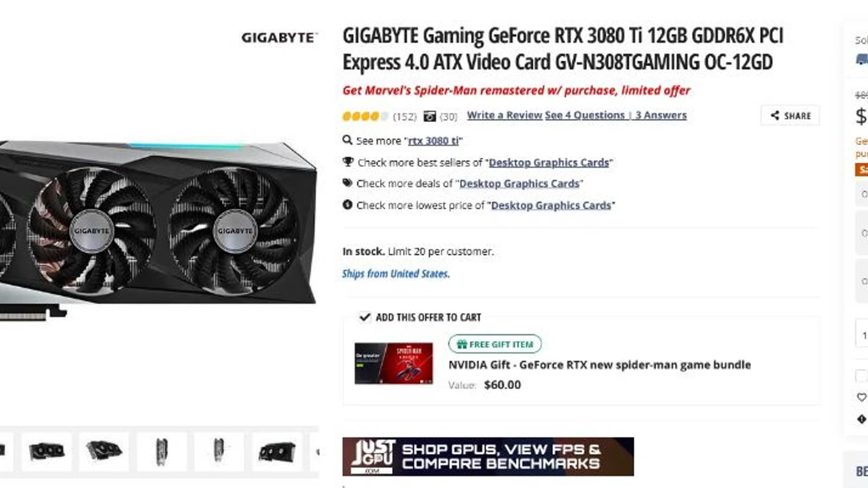The image size is (868, 488).
Task: Click the magnifier icon beside See more
Action: (347, 140)
